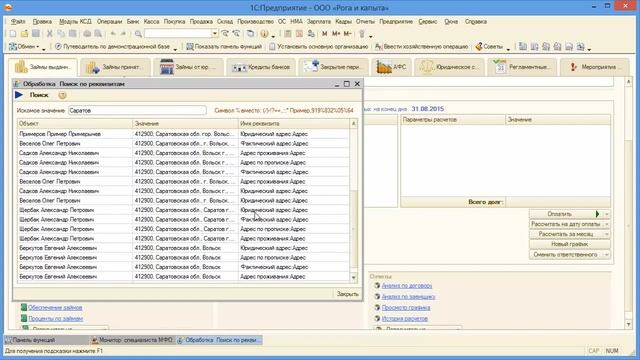Viewport: 640px width, 360px height.
Task: Click the Print preview toolbar icon
Action: [x=98, y=34]
